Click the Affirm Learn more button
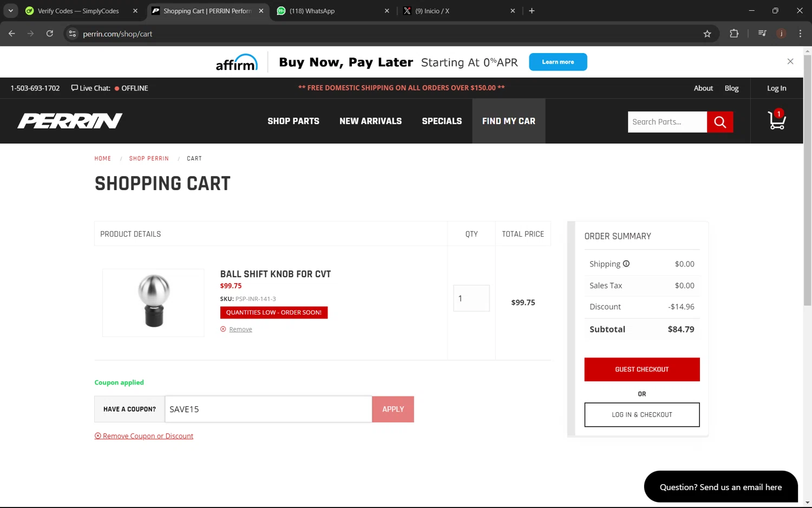The image size is (812, 508). click(x=558, y=62)
